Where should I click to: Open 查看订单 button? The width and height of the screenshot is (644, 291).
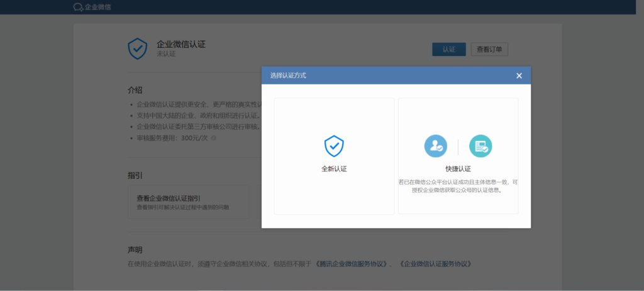point(489,49)
